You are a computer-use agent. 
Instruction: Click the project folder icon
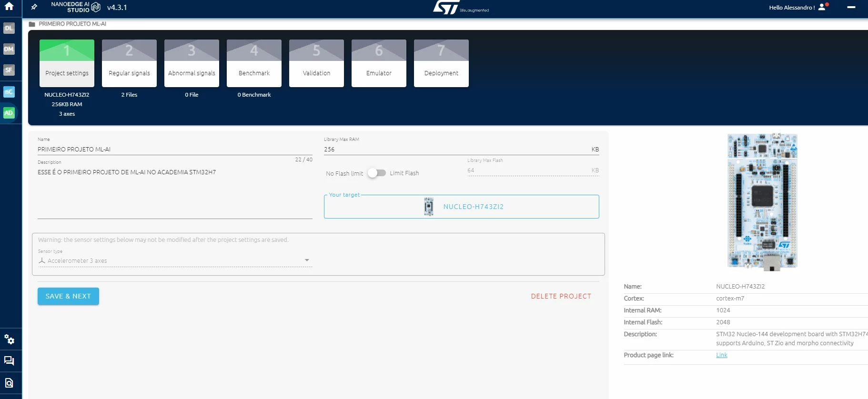click(32, 24)
